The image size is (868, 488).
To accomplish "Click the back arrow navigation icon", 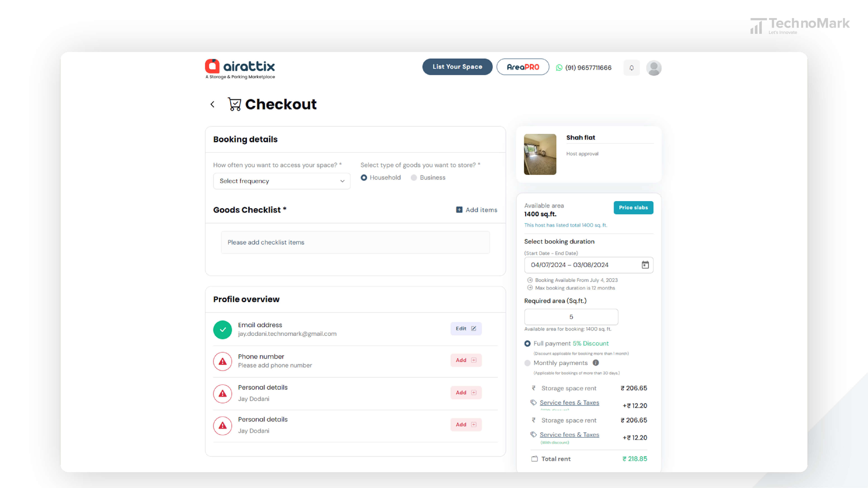I will (212, 104).
